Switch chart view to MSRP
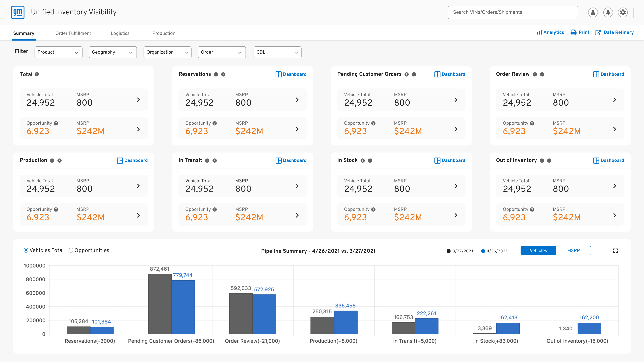 [x=574, y=251]
